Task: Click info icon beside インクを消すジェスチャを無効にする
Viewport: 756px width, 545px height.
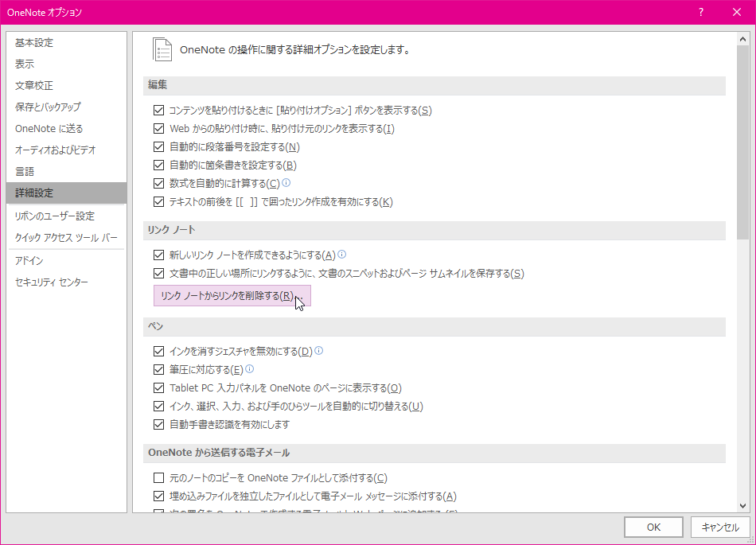Action: click(x=318, y=350)
